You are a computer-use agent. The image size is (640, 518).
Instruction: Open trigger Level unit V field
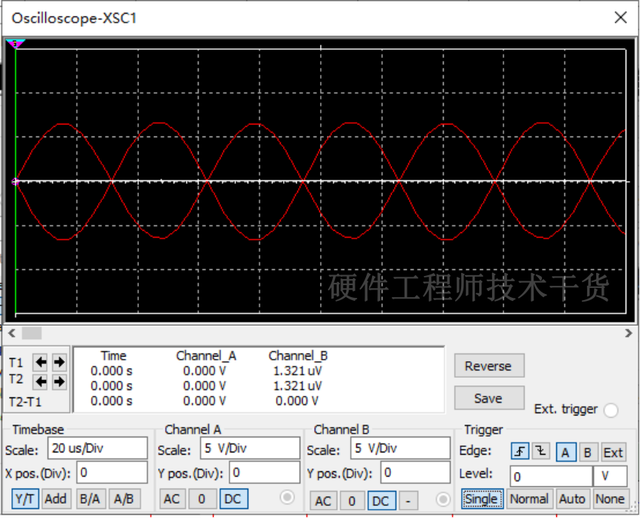(610, 476)
